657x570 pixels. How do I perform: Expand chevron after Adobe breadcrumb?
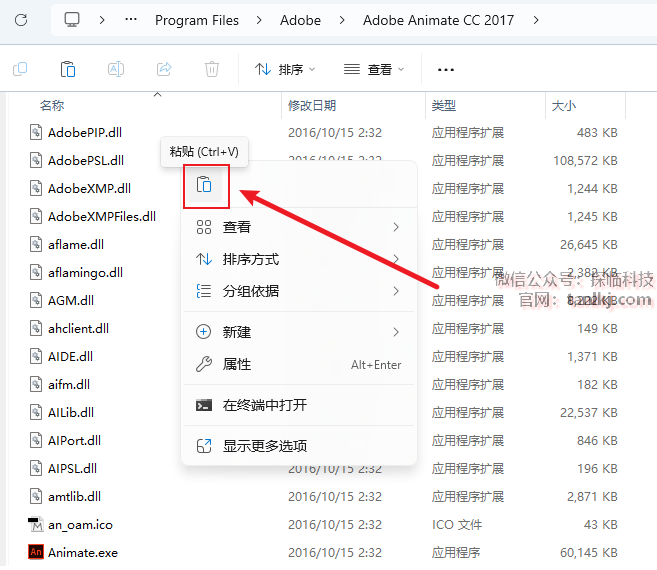pos(342,20)
